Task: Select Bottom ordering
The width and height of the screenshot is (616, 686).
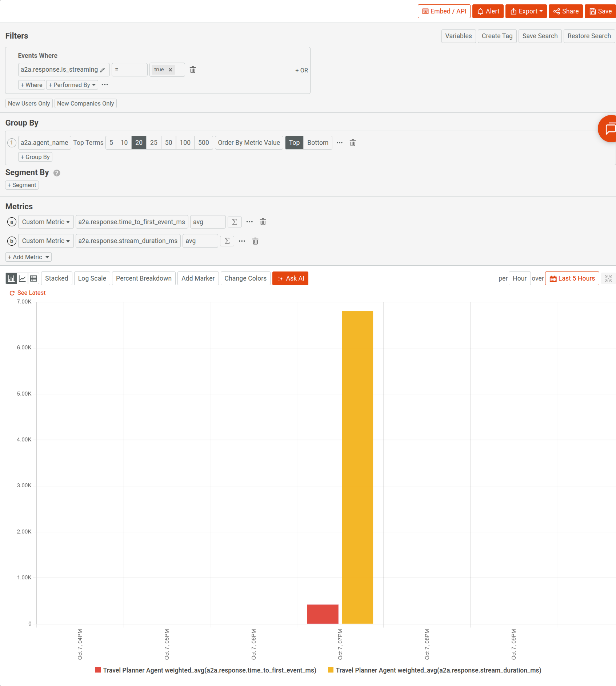Action: click(x=317, y=143)
